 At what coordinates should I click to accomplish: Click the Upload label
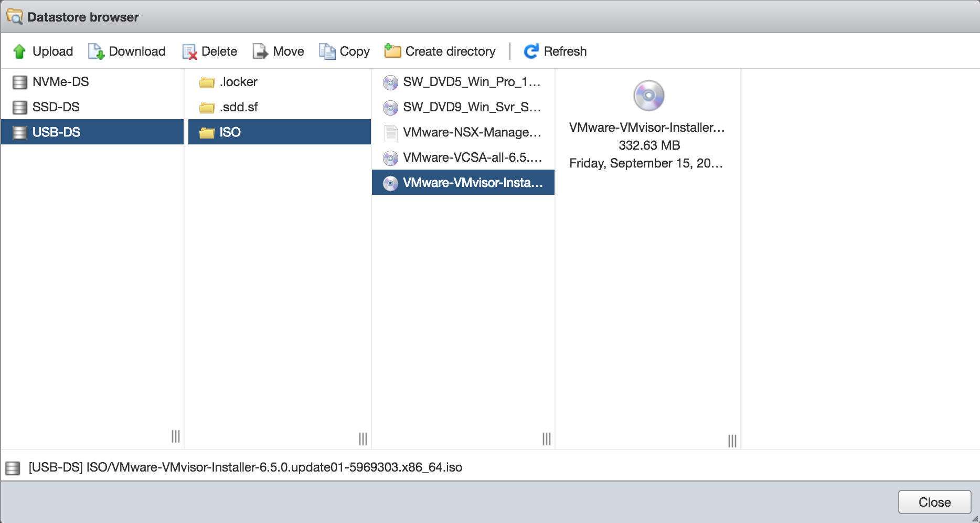(52, 51)
